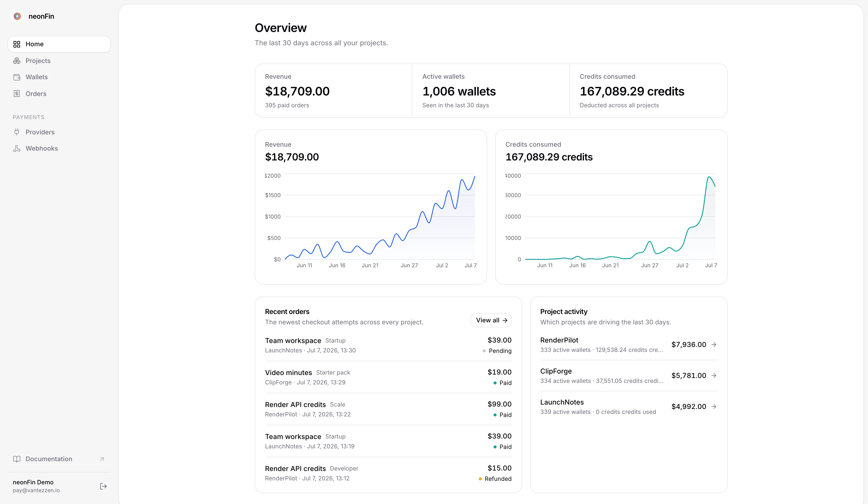Click the Recent orders heading
The width and height of the screenshot is (868, 504).
pyautogui.click(x=287, y=312)
